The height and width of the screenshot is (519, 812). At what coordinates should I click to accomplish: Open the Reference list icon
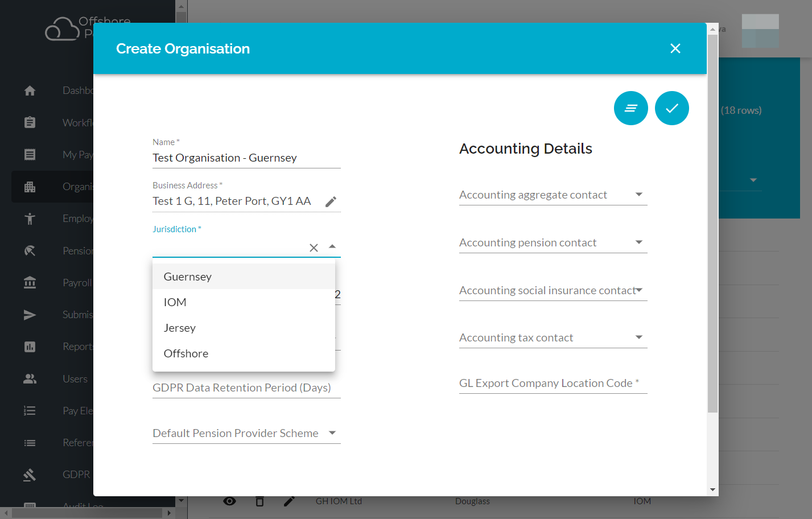30,443
